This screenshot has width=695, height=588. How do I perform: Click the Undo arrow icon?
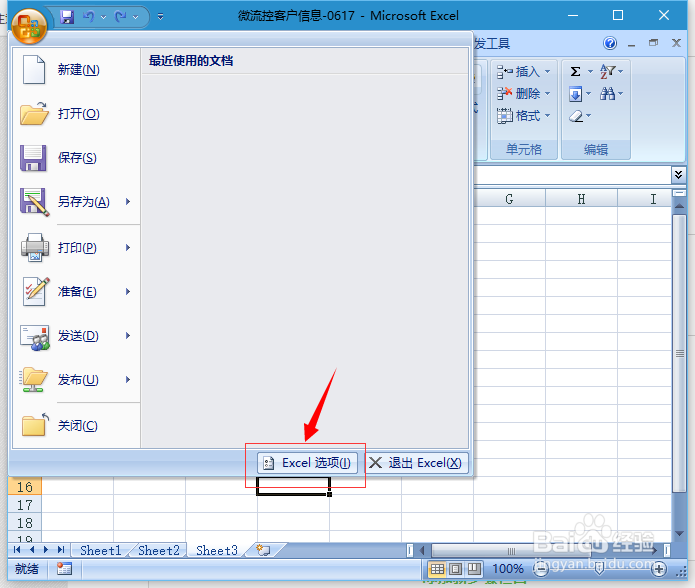89,17
